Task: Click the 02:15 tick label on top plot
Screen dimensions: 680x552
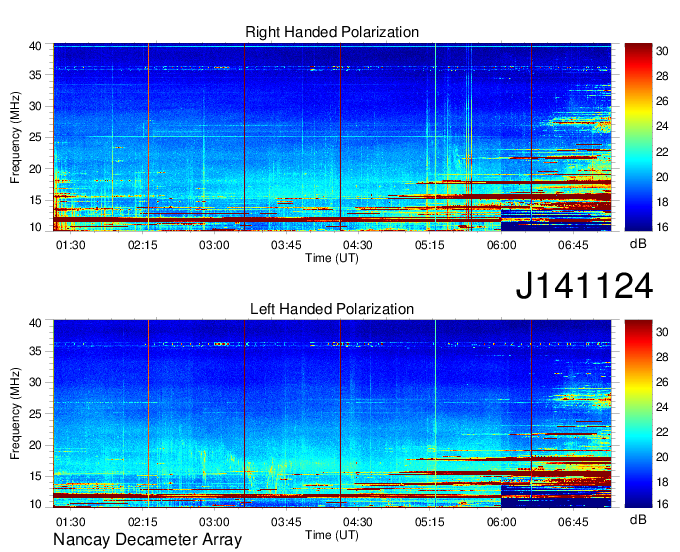Action: point(142,245)
